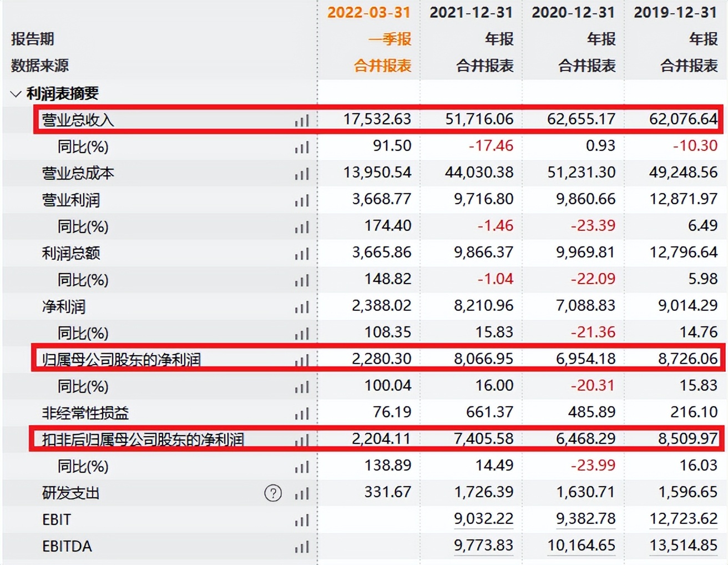Image resolution: width=728 pixels, height=565 pixels.
Task: Open chart icon for 同比 row showing 174.40
Action: [302, 227]
